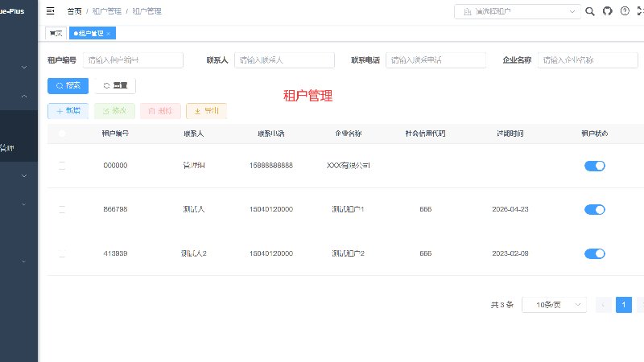Go to page 1 in pagination
The image size is (644, 362).
pyautogui.click(x=623, y=305)
